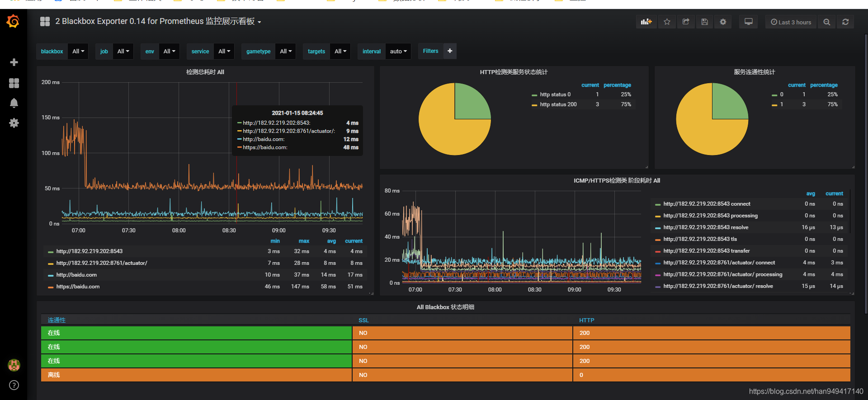Click the 8543 tls legend color swatch
The width and height of the screenshot is (868, 400).
tap(658, 240)
